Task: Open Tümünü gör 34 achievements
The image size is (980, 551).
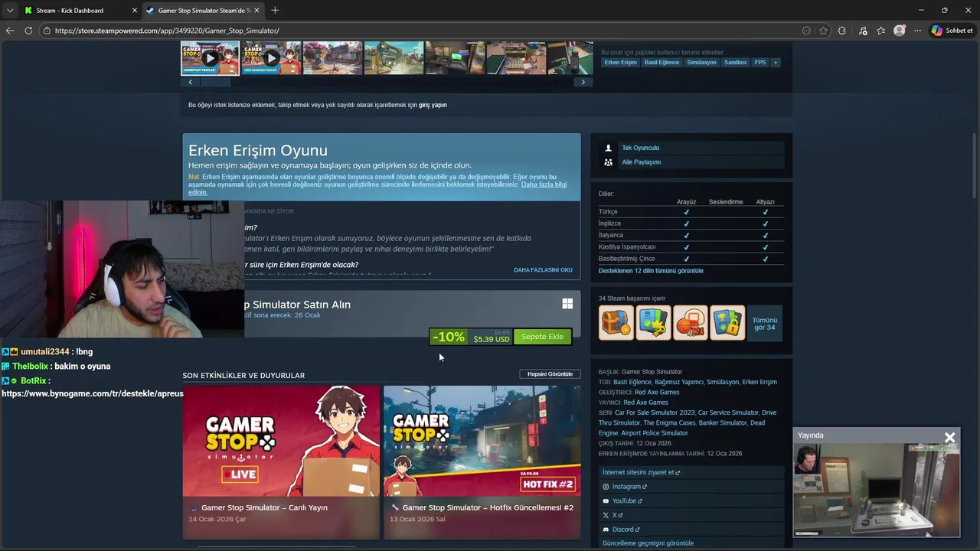Action: pyautogui.click(x=765, y=323)
